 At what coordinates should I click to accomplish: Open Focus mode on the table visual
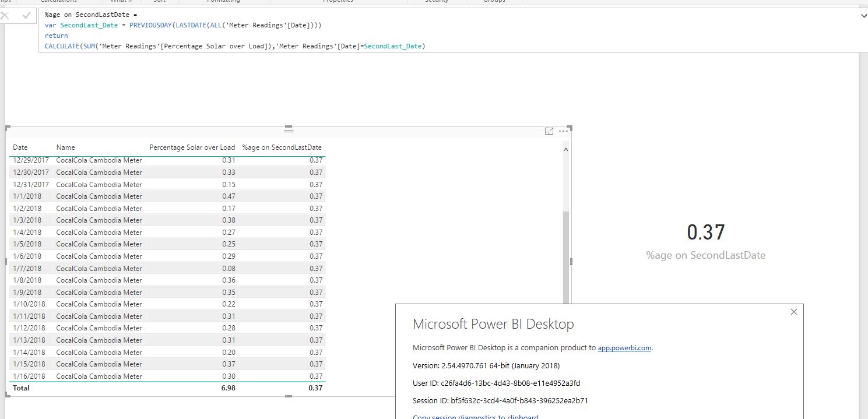pos(549,131)
